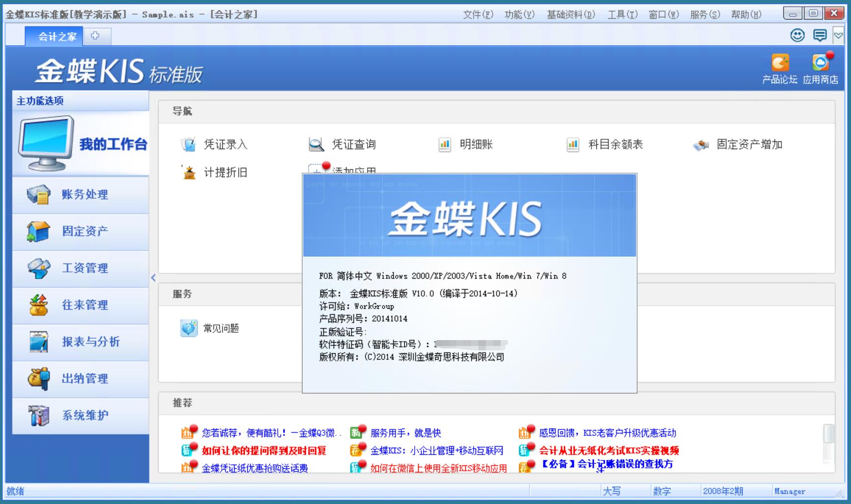Open 账务处理 module label
The width and height of the screenshot is (851, 504).
click(85, 194)
